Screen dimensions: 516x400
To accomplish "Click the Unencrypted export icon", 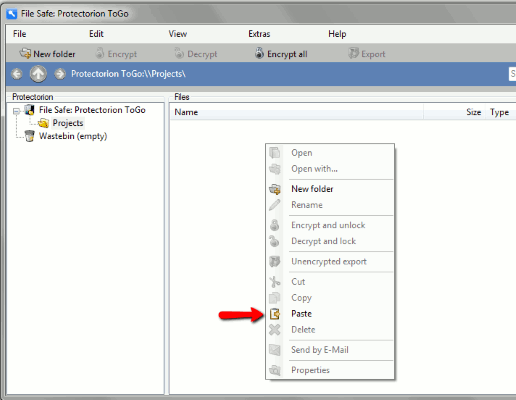I will coord(275,262).
